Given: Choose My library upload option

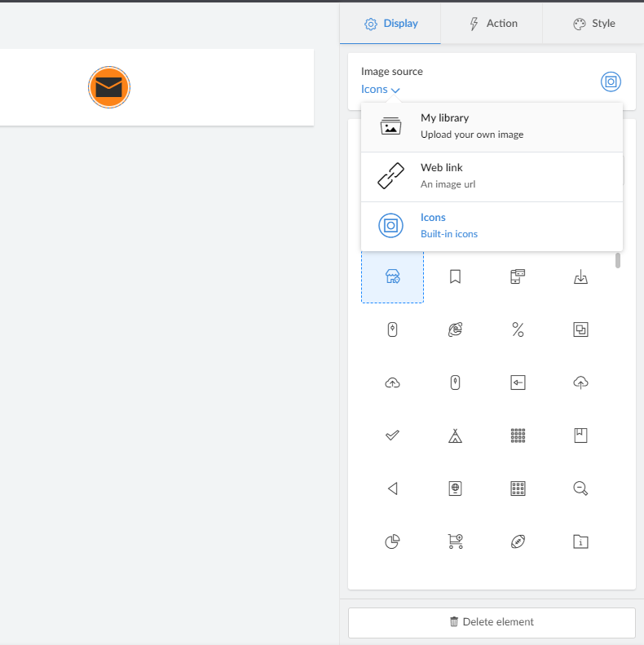Looking at the screenshot, I should (x=492, y=126).
